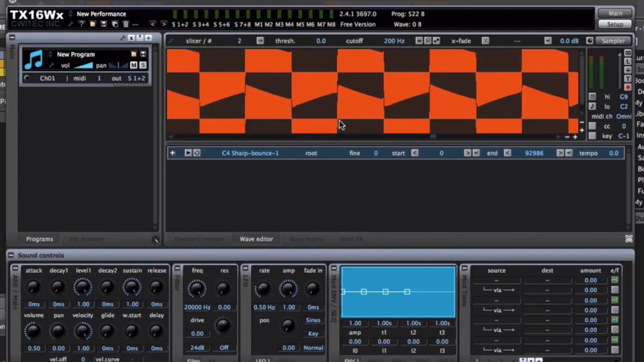Viewport: 644px width, 362px height.
Task: Click the cutoff 200 Hz value
Action: 394,41
